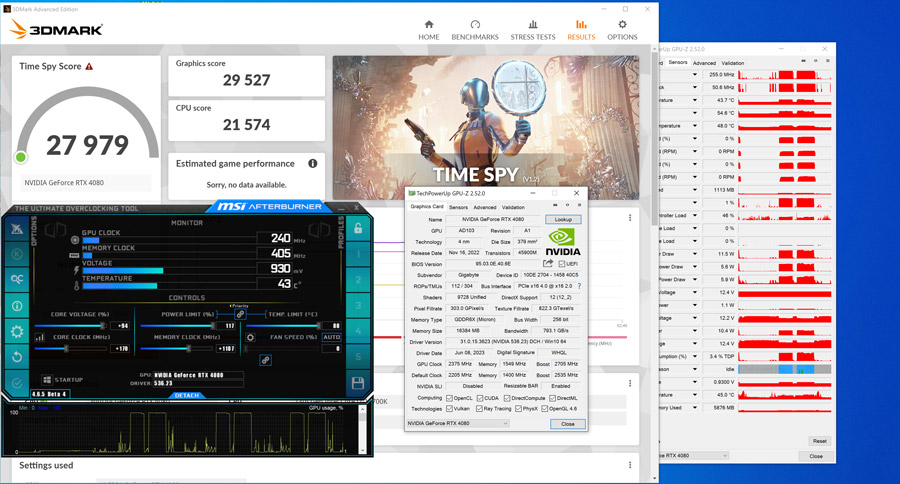900x484 pixels.
Task: Click the Core Clock slider in Afterburner
Action: pyautogui.click(x=71, y=349)
